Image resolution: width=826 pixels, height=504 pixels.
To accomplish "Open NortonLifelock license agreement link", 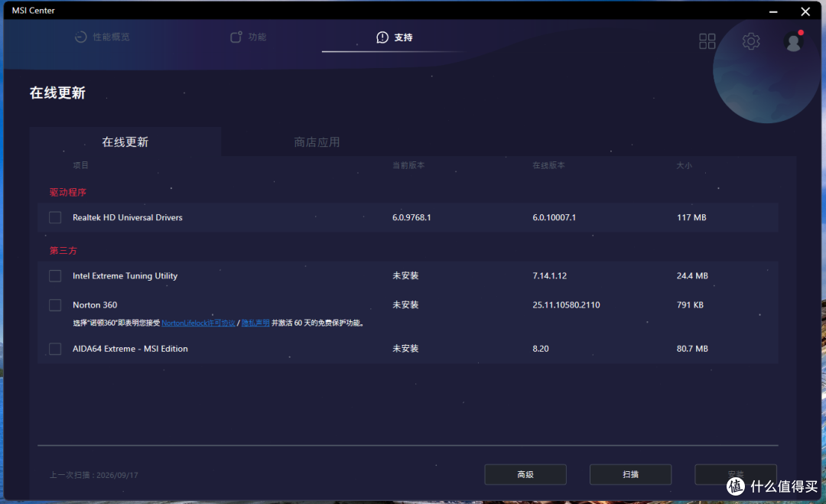I will [198, 323].
